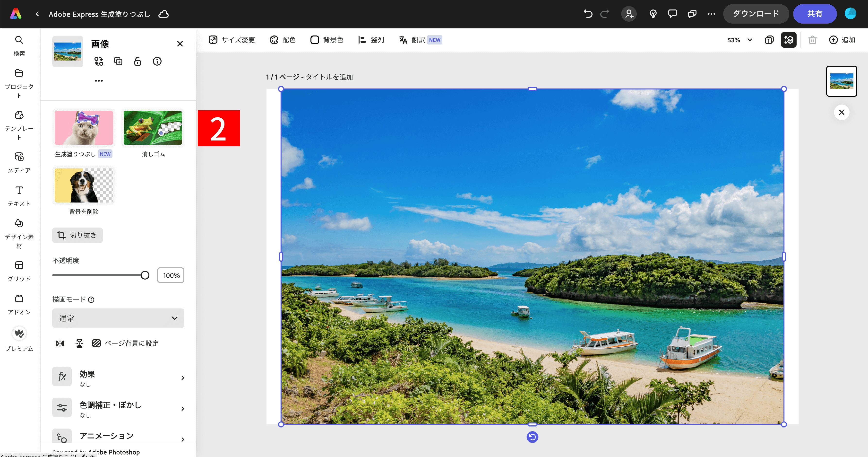Check cloud sync status icon
The image size is (868, 457).
pyautogui.click(x=164, y=14)
